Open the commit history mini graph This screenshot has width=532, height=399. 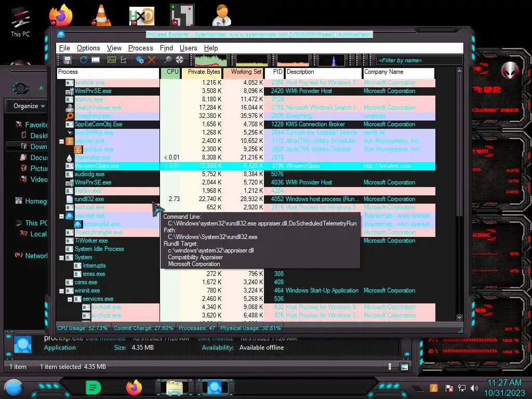252,60
